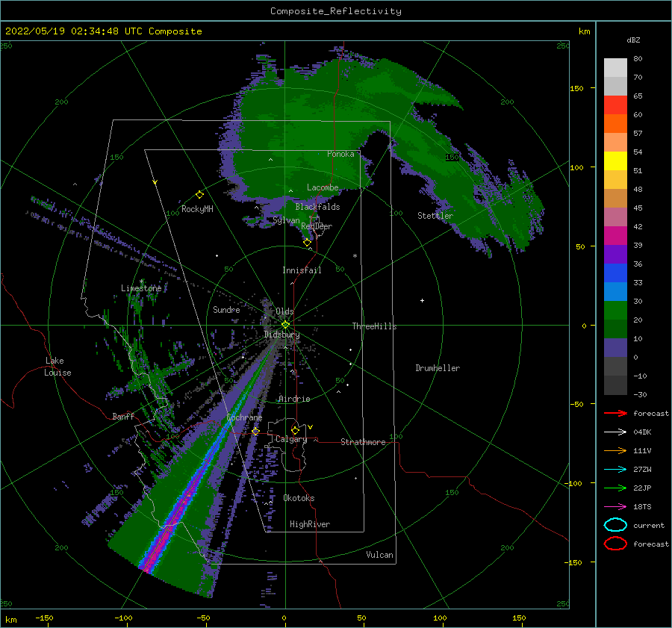
Task: Select the orange 111V arrow icon
Action: (x=615, y=450)
